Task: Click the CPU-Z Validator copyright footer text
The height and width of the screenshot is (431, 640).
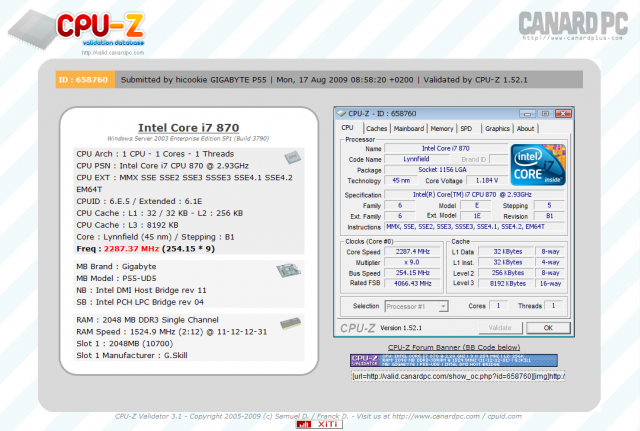Action: point(318,416)
